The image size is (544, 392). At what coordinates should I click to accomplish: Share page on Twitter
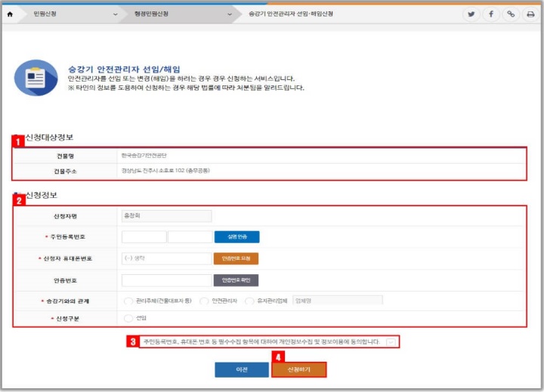[x=471, y=14]
